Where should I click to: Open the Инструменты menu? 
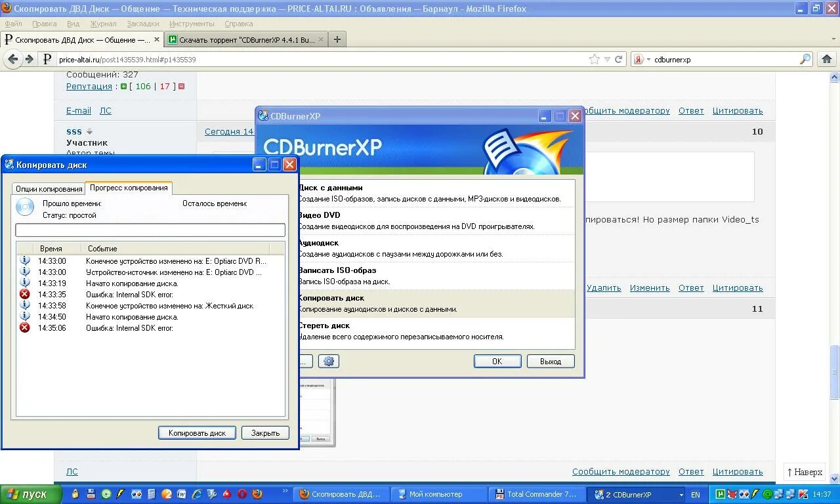[x=192, y=24]
